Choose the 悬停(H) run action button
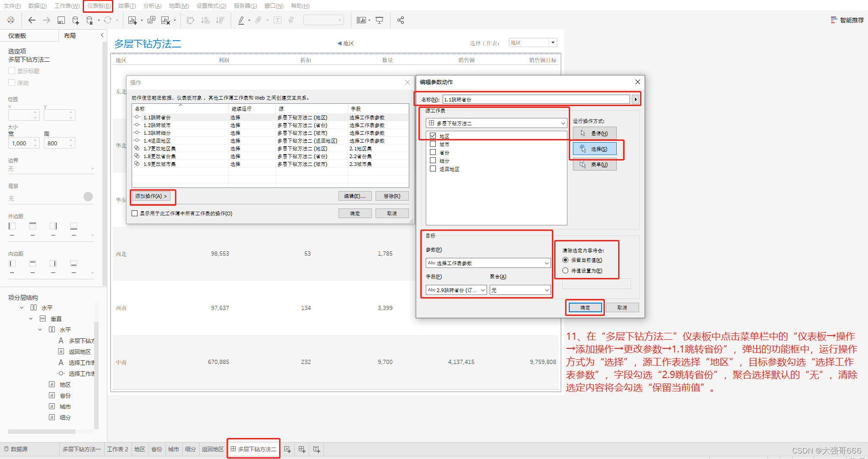 (x=595, y=133)
